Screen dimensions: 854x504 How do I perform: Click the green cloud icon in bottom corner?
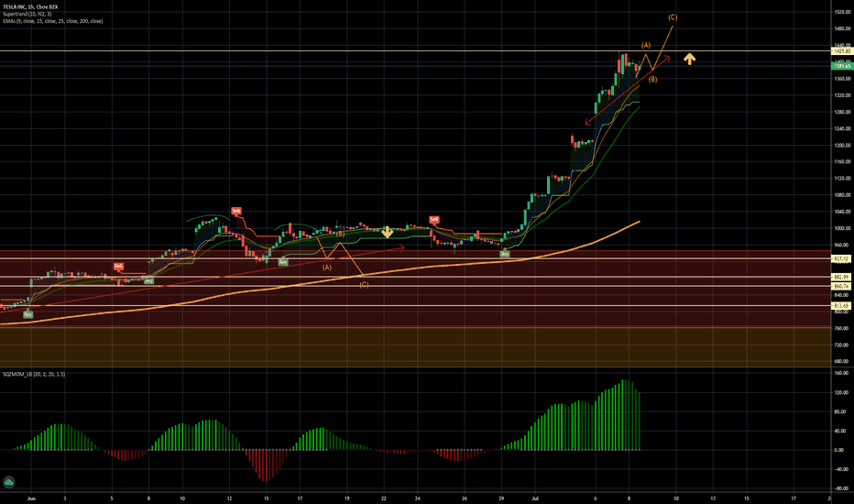tap(9, 482)
